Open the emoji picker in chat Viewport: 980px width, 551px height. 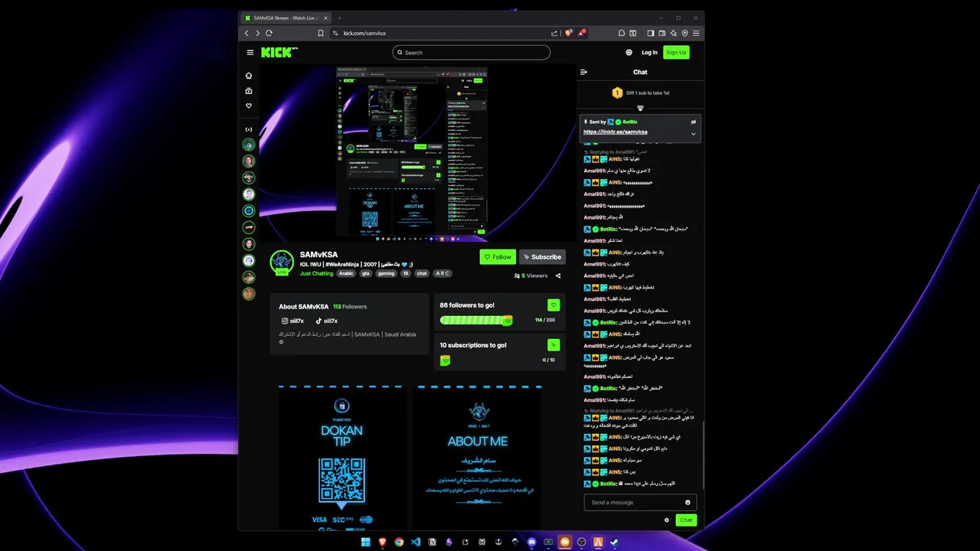(x=688, y=503)
